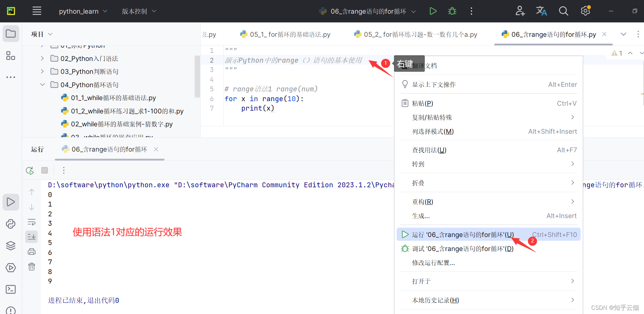Collapse the 04_Python循环语句 folder
This screenshot has height=314, width=644.
(42, 85)
